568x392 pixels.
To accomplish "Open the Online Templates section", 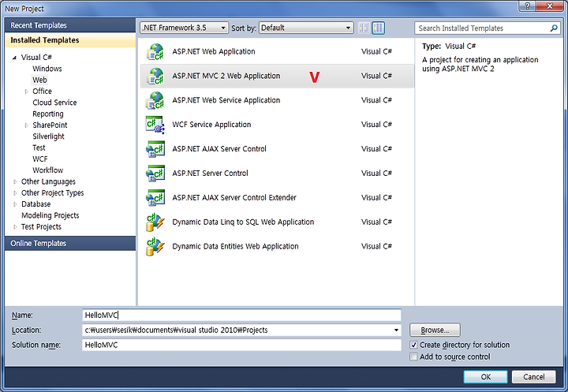I will tap(70, 244).
